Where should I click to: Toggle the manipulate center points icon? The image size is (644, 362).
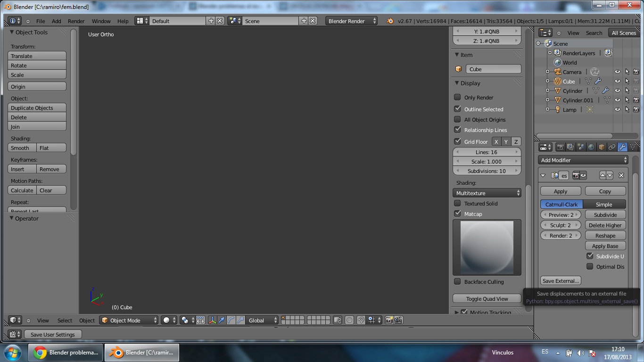201,320
